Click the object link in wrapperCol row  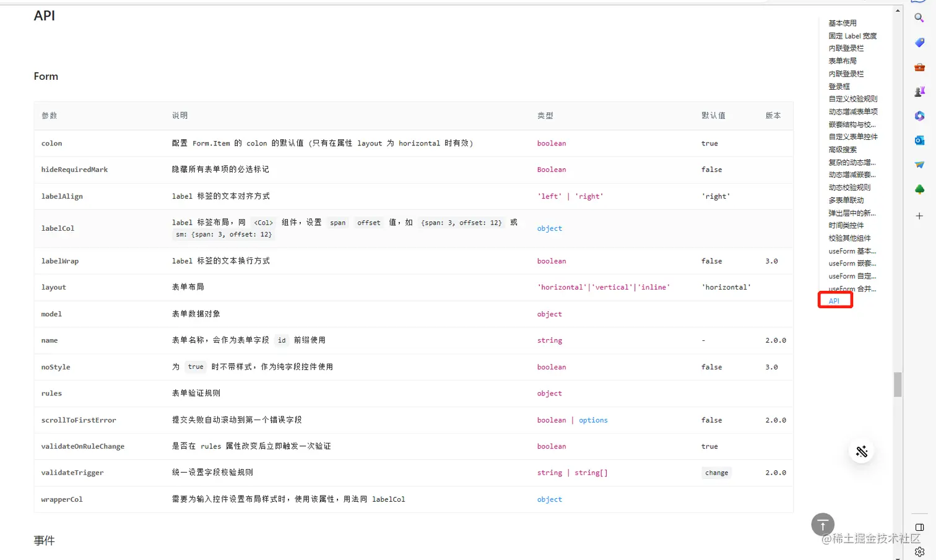coord(549,499)
